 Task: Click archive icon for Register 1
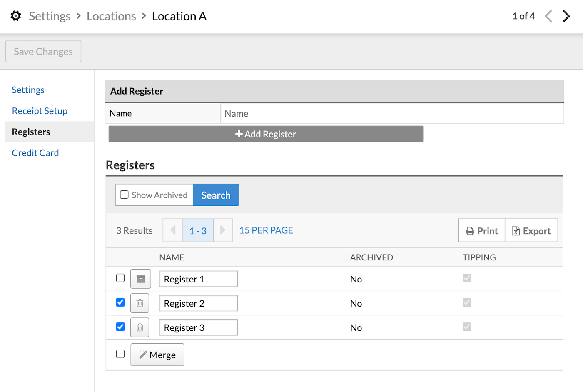tap(140, 279)
